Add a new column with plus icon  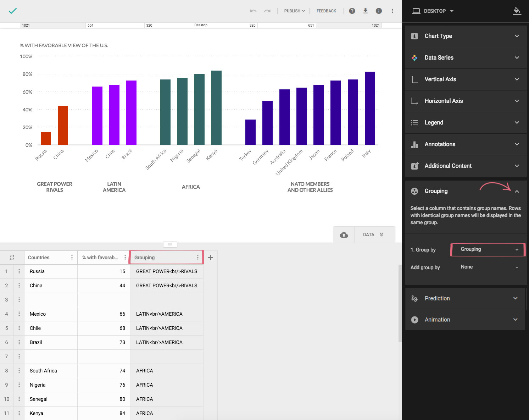pyautogui.click(x=211, y=258)
